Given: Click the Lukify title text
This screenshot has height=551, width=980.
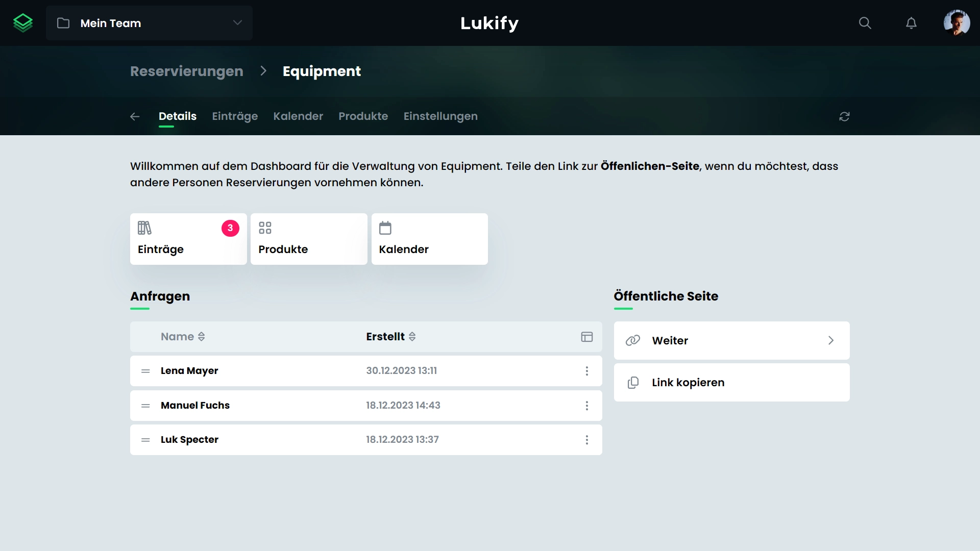Looking at the screenshot, I should coord(489,23).
